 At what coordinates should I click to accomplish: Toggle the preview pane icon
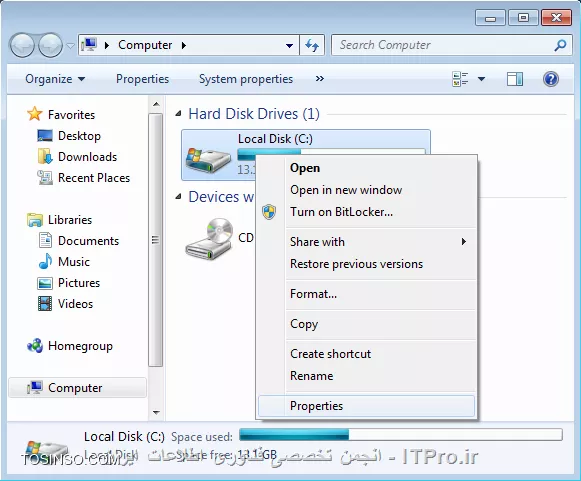pos(515,79)
